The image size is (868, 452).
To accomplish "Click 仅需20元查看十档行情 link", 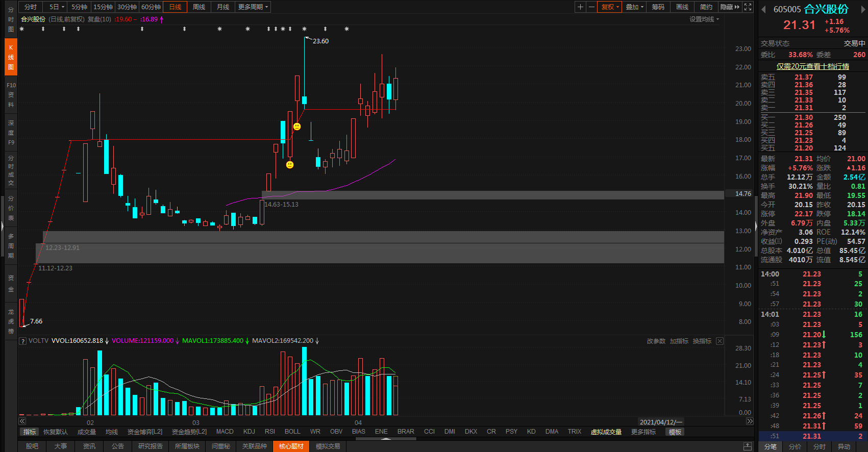I will 813,66.
